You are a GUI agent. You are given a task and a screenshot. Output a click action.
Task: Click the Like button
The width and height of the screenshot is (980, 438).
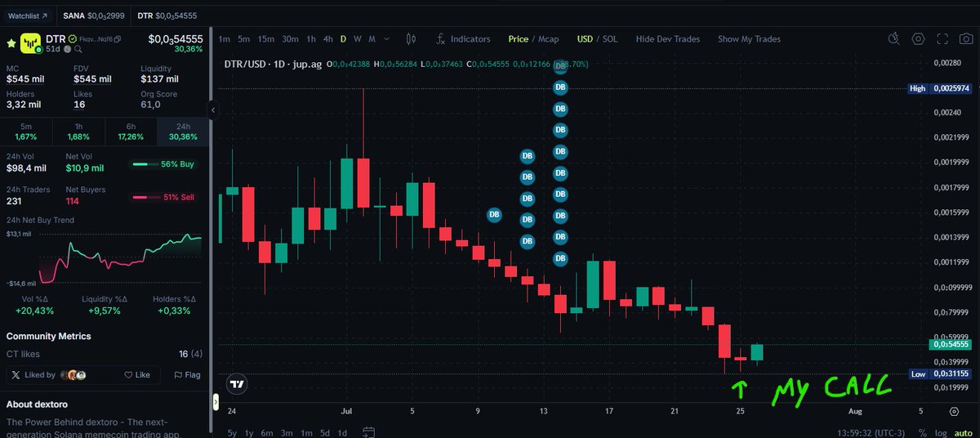coord(137,375)
